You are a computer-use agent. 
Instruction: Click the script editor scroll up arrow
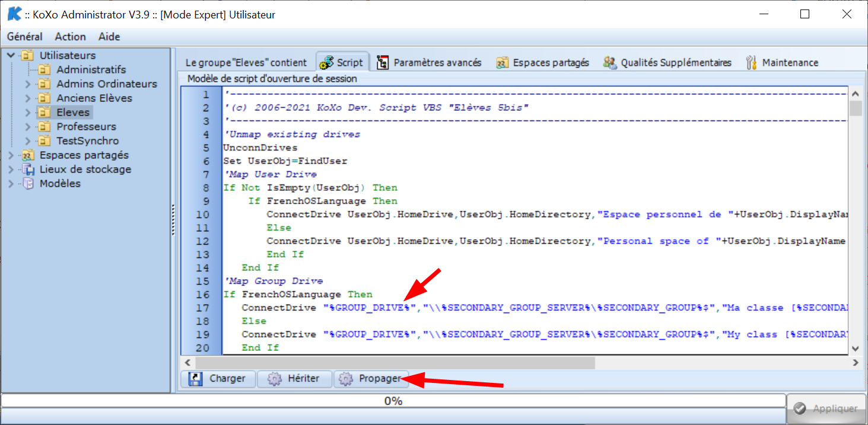(856, 94)
